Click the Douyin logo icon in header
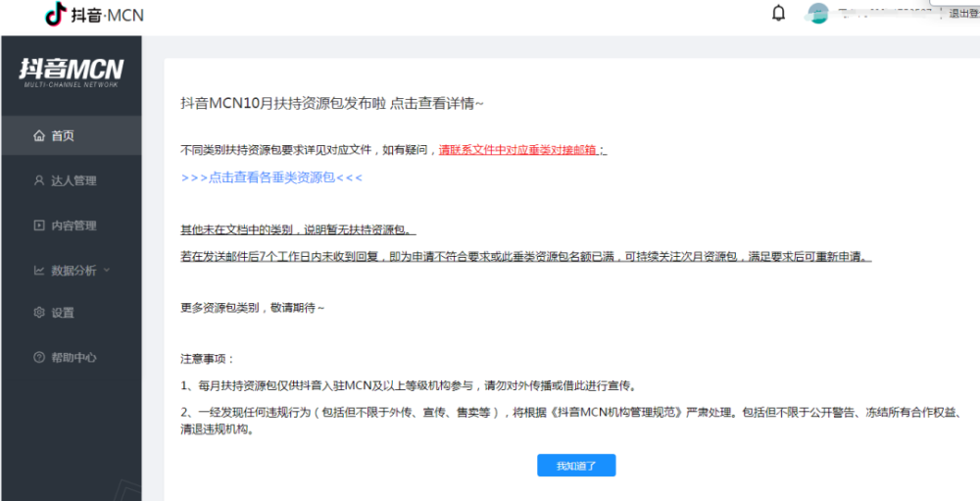Screen dimensions: 980x501 tap(56, 14)
